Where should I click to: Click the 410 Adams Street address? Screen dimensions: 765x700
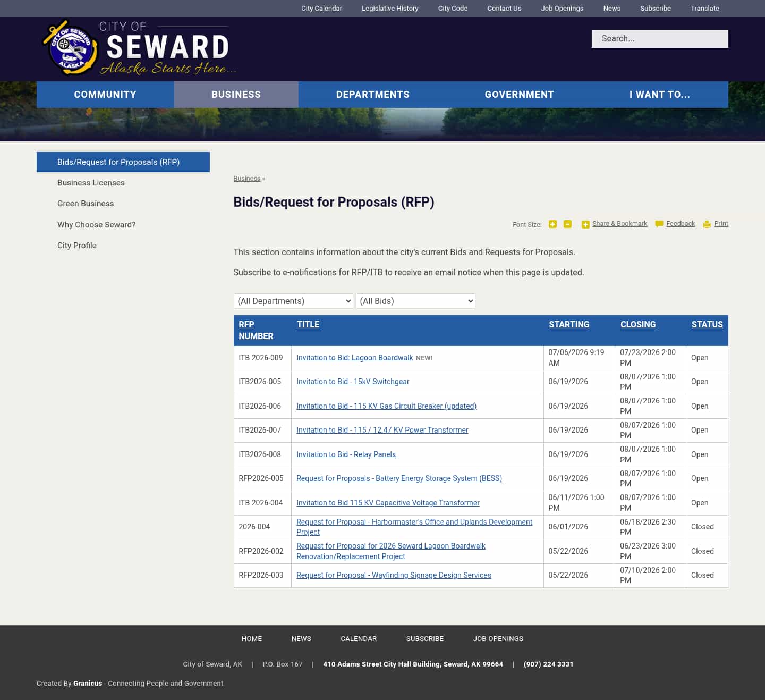point(413,664)
